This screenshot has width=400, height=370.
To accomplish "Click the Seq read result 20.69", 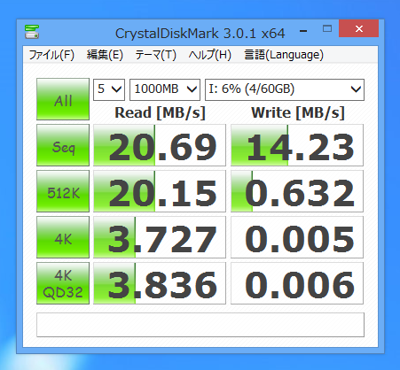I will tap(159, 145).
